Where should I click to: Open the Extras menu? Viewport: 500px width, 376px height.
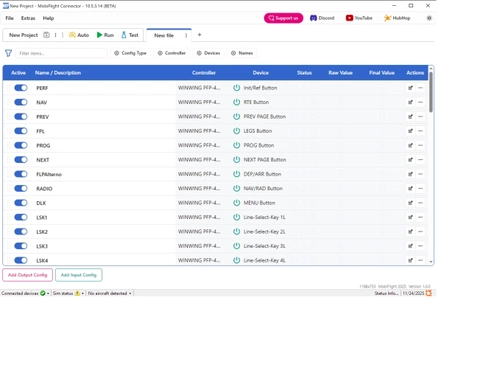(28, 18)
